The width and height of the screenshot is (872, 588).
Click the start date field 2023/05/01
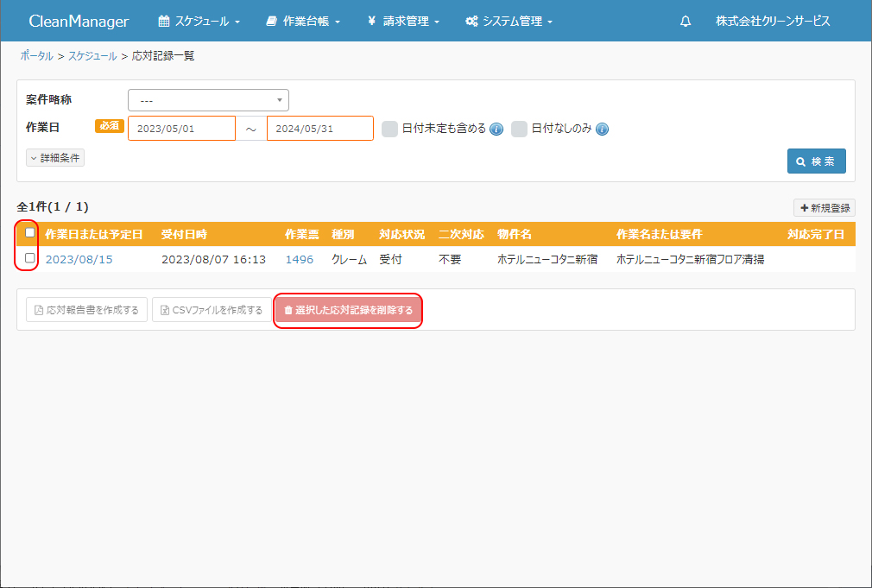(x=181, y=129)
